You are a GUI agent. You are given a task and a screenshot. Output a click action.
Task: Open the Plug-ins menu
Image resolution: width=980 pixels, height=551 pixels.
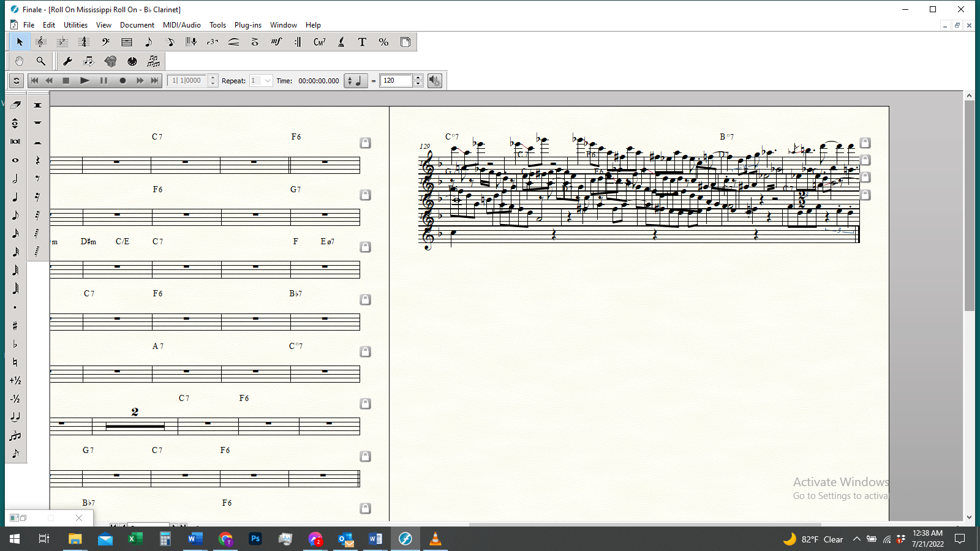tap(247, 25)
